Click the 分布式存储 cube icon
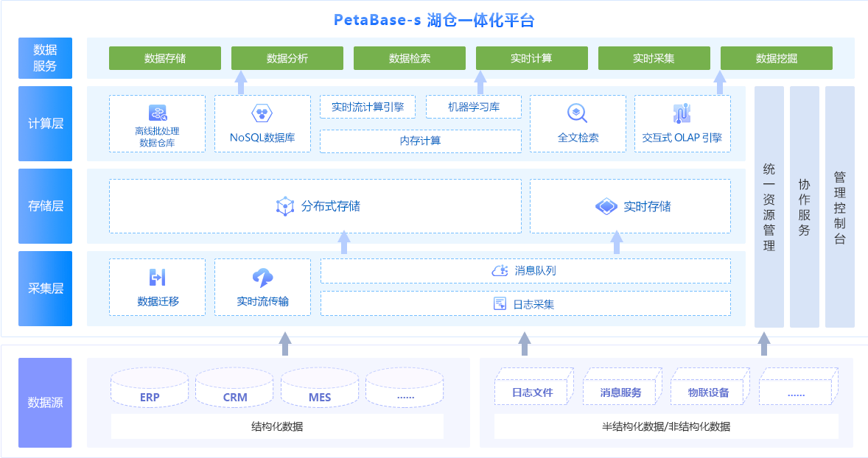The height and width of the screenshot is (458, 868). (x=284, y=206)
